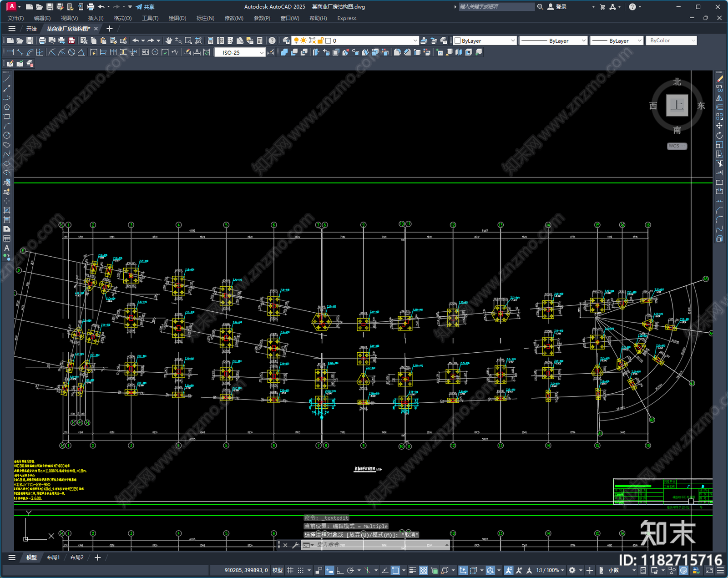Click the WCS label under the ViewCube

click(x=677, y=146)
